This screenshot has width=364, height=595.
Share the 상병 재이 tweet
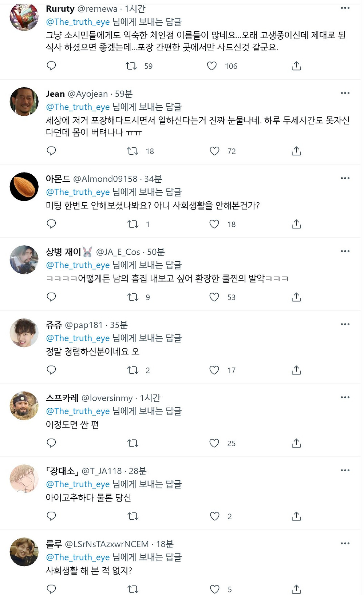(x=296, y=297)
